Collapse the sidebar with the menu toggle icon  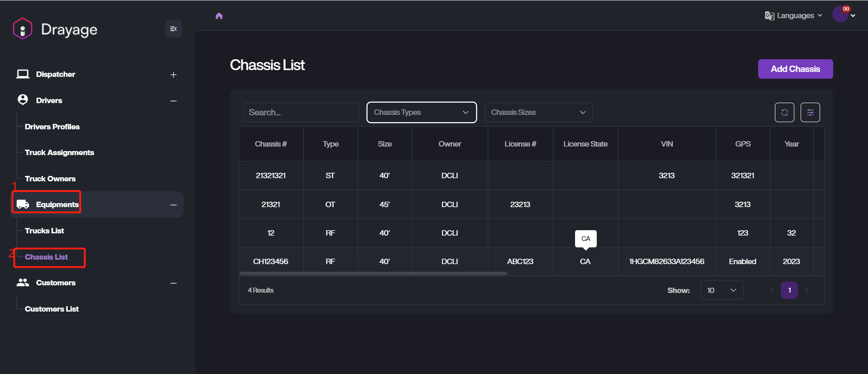(x=173, y=29)
